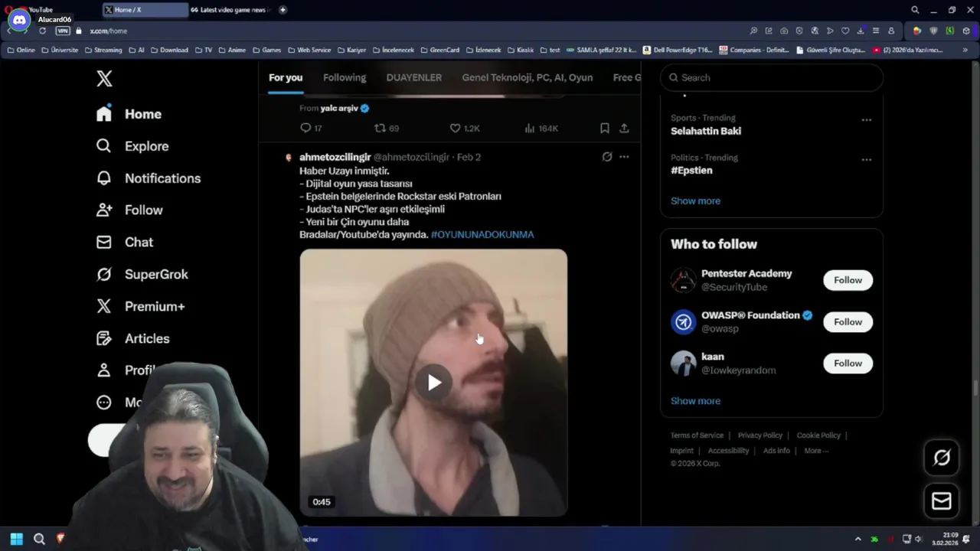Open the Follow page in sidebar
This screenshot has width=980, height=551.
coord(129,210)
